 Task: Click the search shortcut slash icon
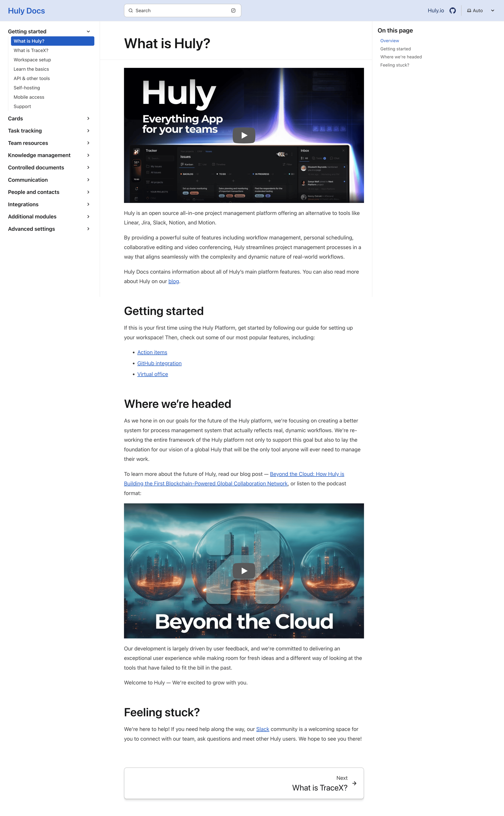(x=233, y=11)
